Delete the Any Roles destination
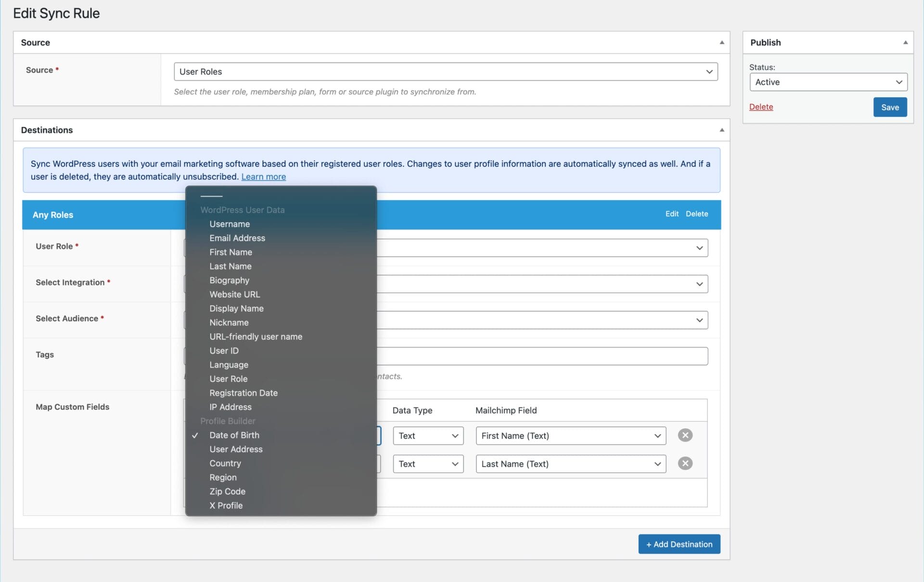This screenshot has width=924, height=582. pyautogui.click(x=697, y=214)
